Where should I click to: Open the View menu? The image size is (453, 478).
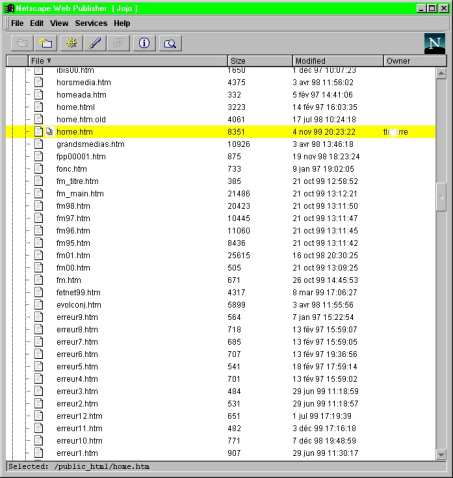point(59,23)
